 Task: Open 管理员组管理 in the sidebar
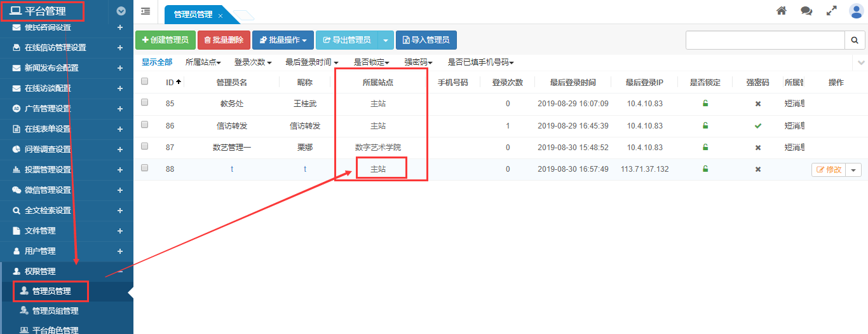click(55, 311)
